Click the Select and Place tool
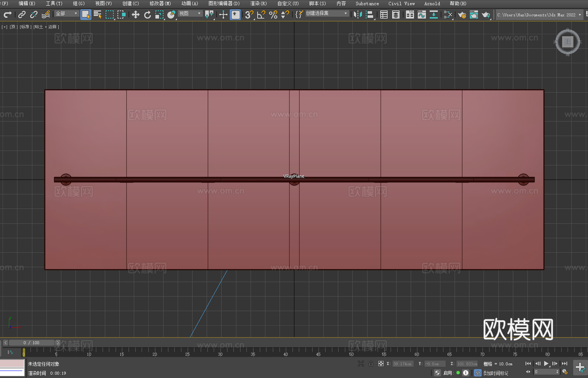The width and height of the screenshot is (588, 378). [x=171, y=14]
